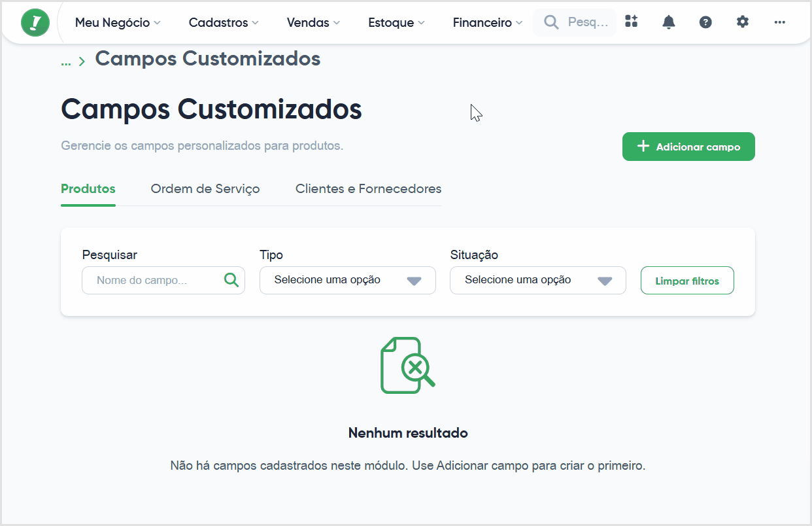Switch to Ordem de Serviço tab
812x526 pixels.
tap(205, 189)
